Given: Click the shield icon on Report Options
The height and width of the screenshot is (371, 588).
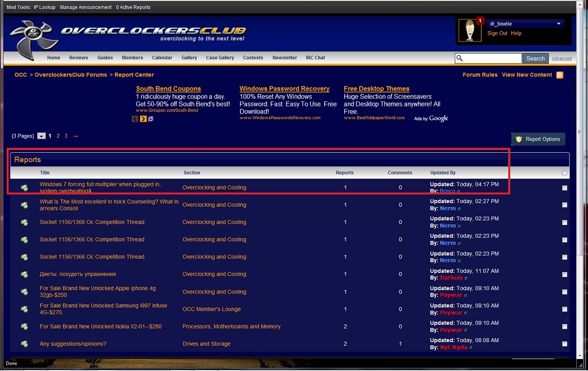Looking at the screenshot, I should 519,139.
